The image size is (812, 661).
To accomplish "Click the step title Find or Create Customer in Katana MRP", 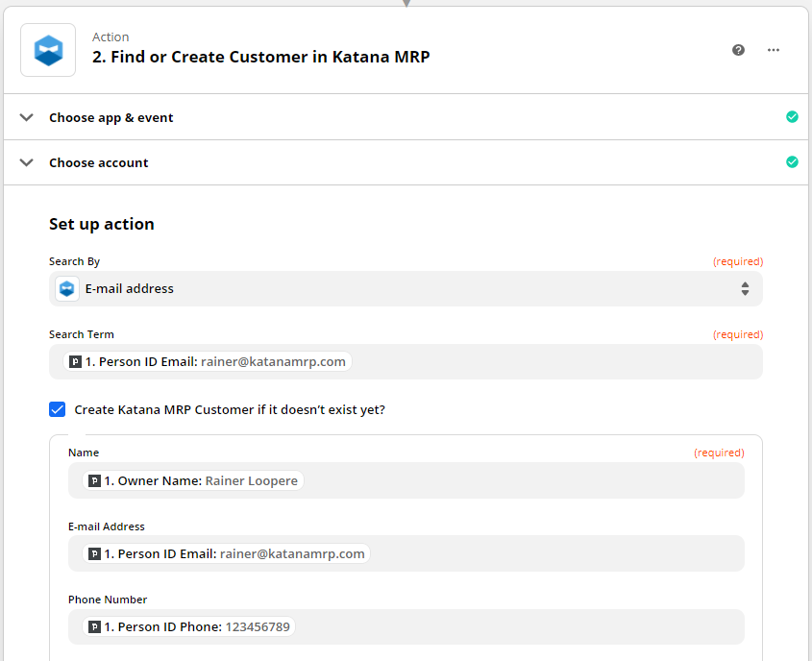I will [261, 57].
